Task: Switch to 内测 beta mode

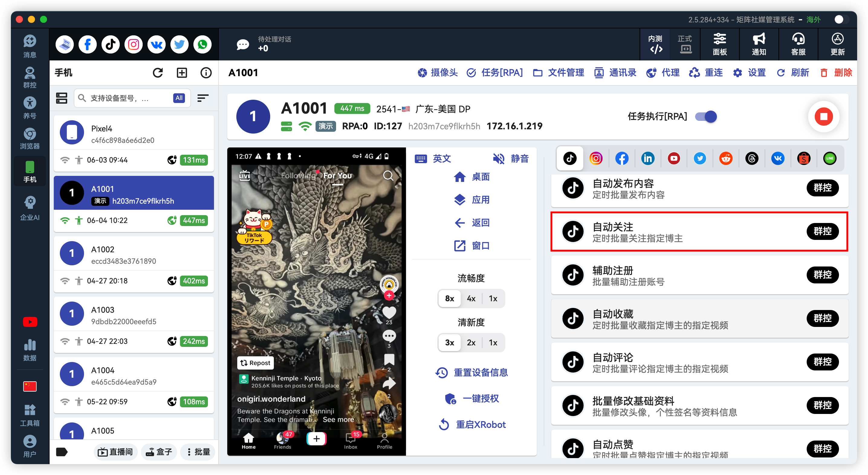Action: pyautogui.click(x=655, y=44)
